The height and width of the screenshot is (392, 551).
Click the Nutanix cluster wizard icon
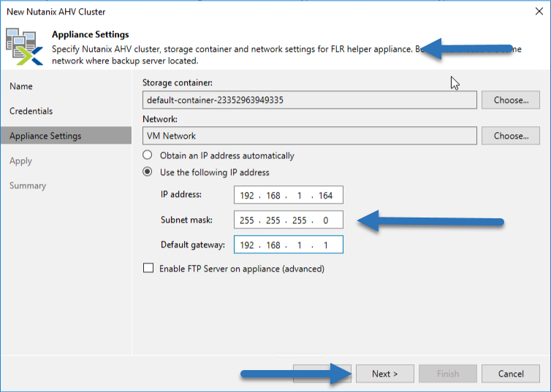coord(24,47)
